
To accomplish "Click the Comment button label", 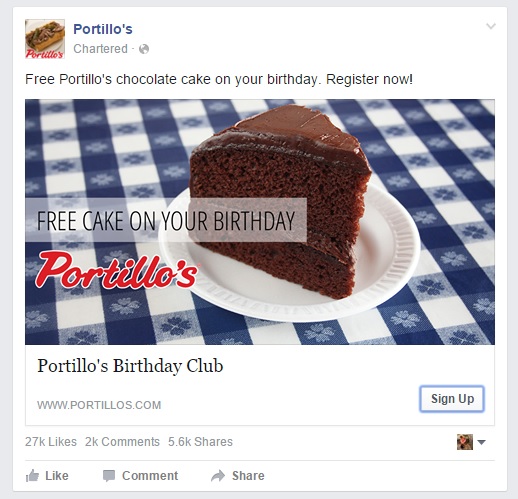I will coord(150,476).
